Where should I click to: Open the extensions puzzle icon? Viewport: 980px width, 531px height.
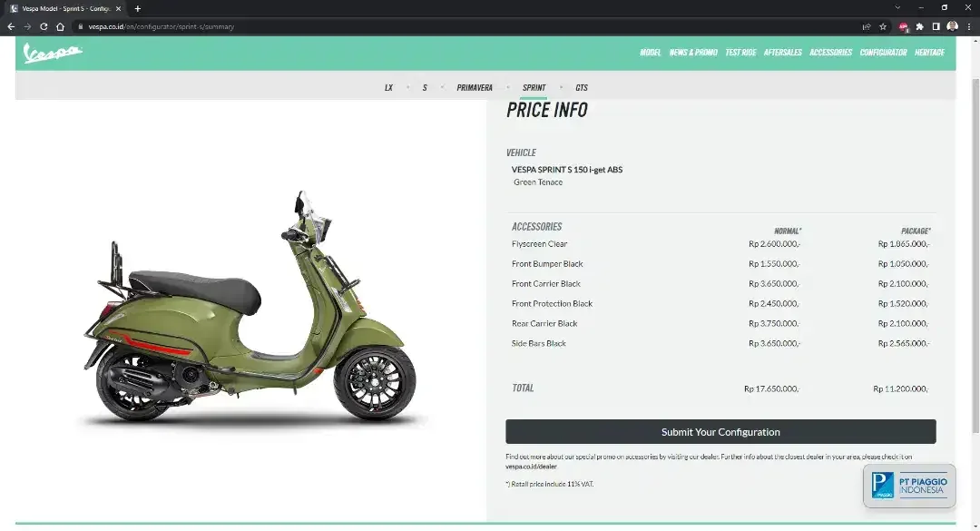[919, 26]
